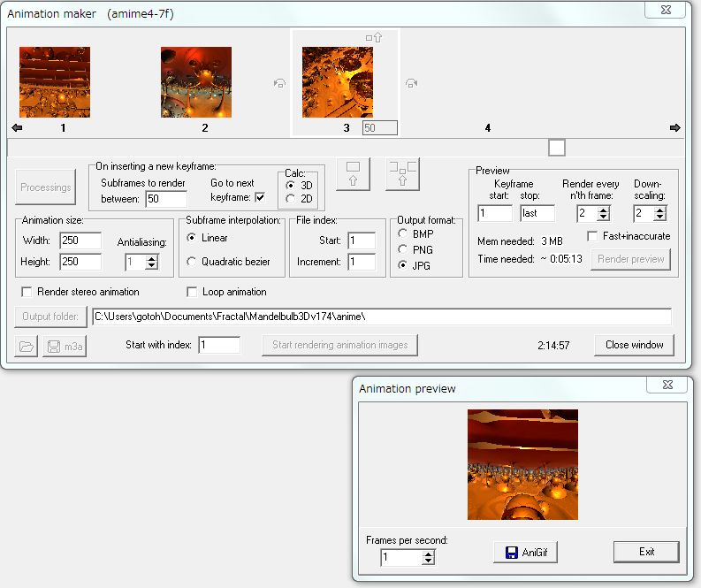The image size is (701, 588).
Task: Click the Subframes to render between field
Action: (166, 199)
